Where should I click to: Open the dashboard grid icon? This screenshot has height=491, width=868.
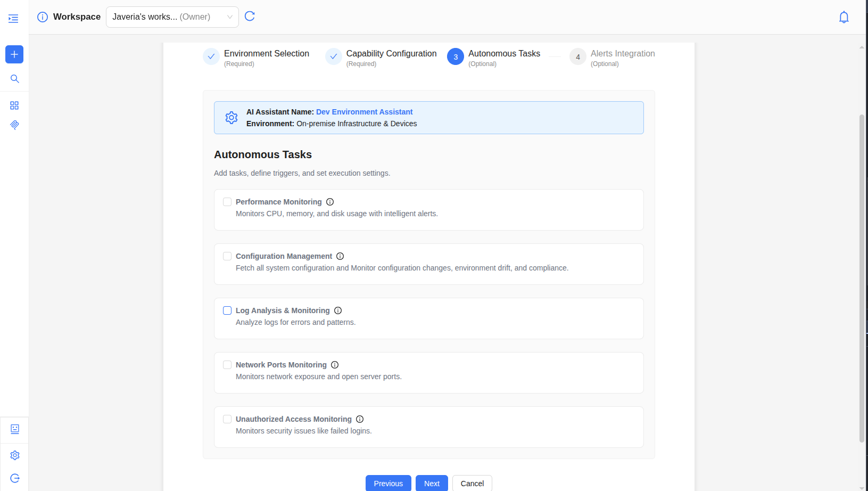click(x=14, y=105)
